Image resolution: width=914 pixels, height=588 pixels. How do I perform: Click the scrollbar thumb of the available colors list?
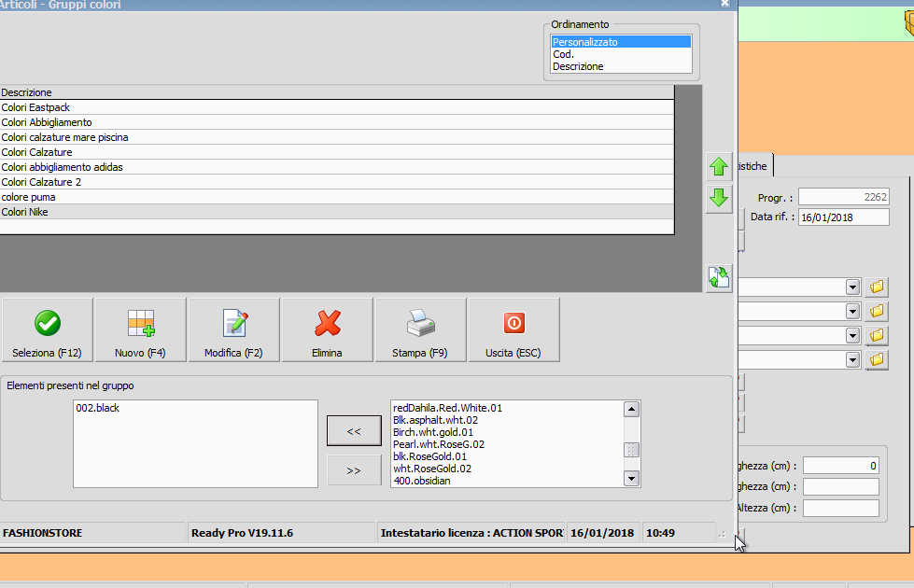point(631,450)
